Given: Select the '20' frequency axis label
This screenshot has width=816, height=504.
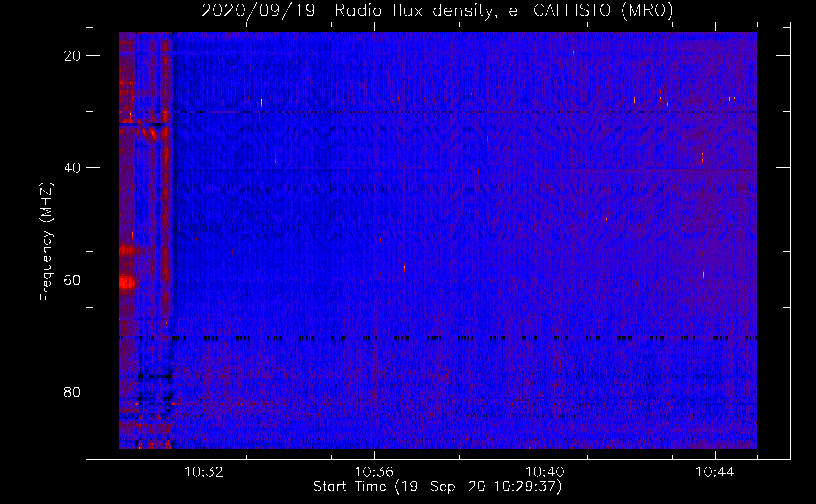Looking at the screenshot, I should [73, 56].
